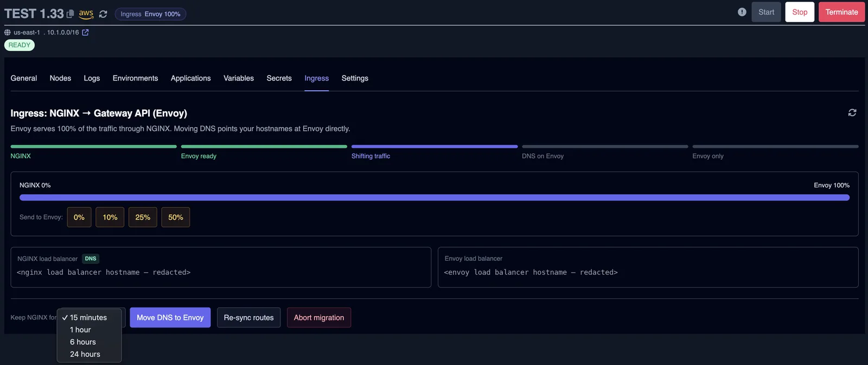Refresh the ingress migration panel

pyautogui.click(x=852, y=112)
